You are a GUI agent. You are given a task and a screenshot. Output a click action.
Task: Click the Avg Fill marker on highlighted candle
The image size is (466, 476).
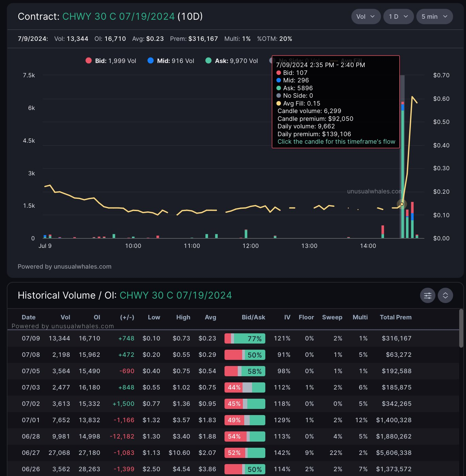tap(402, 204)
